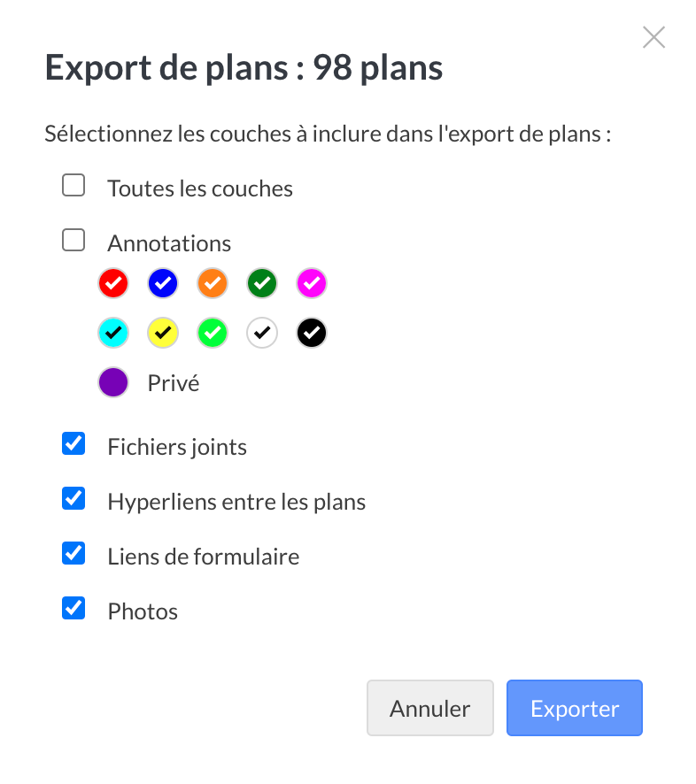This screenshot has width=696, height=784.
Task: Enable the Annotations checkbox
Action: [73, 241]
